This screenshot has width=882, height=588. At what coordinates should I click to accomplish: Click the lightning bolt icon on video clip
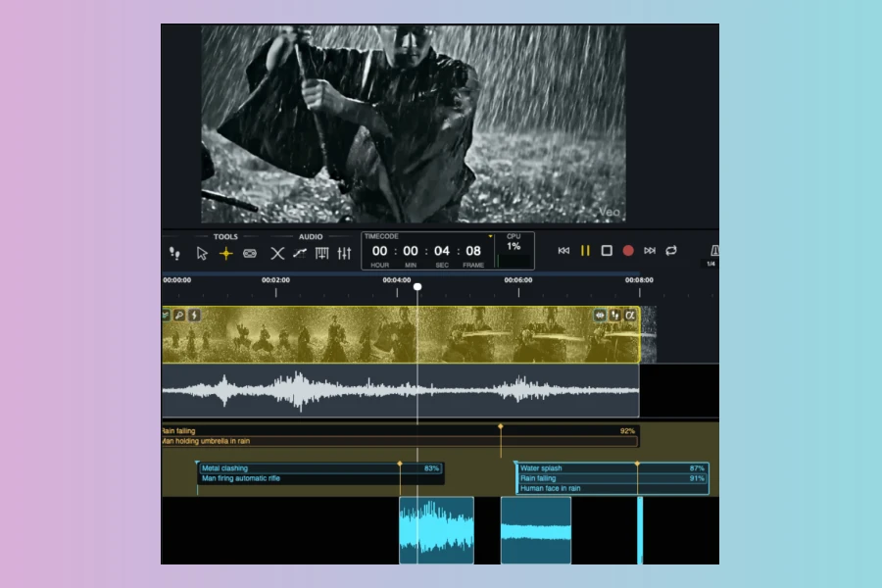tap(194, 316)
